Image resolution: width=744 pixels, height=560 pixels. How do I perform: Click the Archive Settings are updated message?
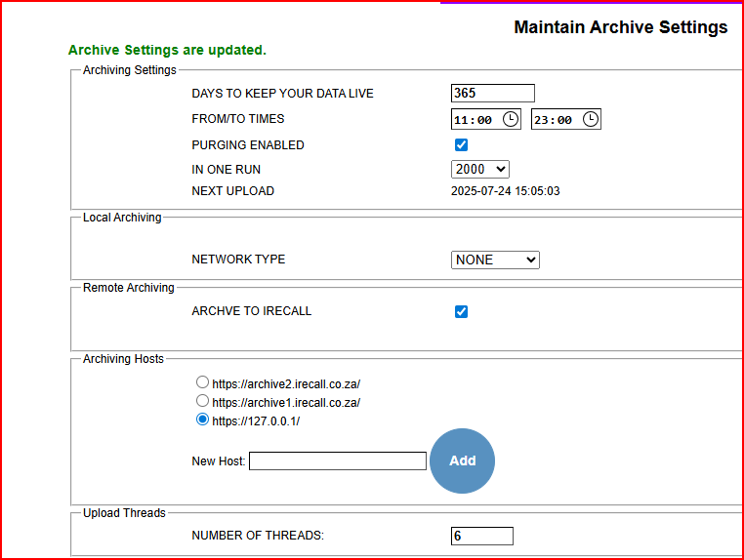(x=167, y=50)
